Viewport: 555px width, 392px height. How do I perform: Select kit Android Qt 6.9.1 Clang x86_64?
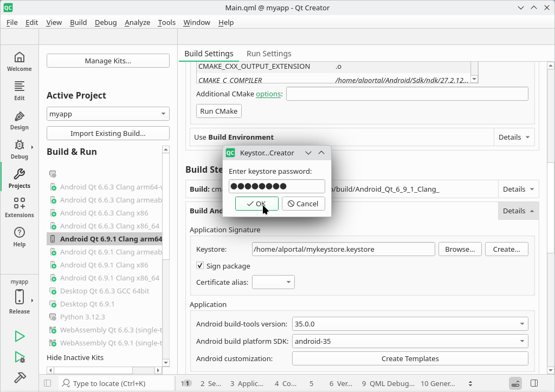point(109,278)
